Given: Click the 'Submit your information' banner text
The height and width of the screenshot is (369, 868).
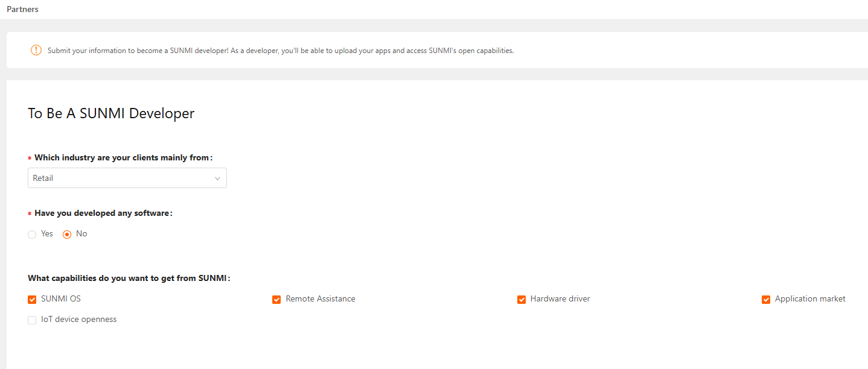Looking at the screenshot, I should pos(280,51).
